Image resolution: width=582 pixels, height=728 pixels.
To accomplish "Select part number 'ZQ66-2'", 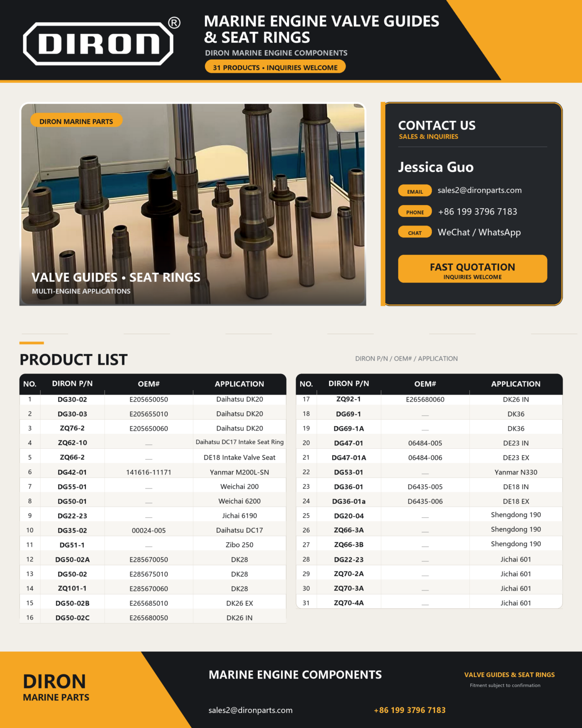I will [x=72, y=457].
